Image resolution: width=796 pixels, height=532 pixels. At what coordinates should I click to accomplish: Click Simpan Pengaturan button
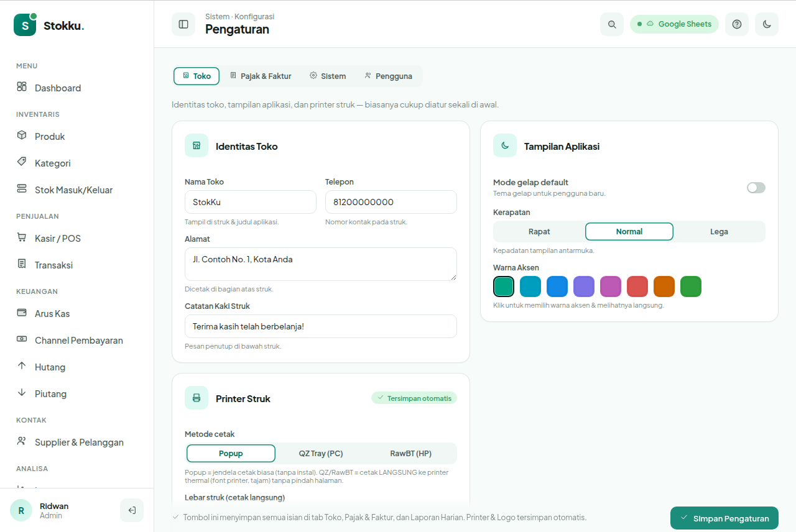[724, 518]
